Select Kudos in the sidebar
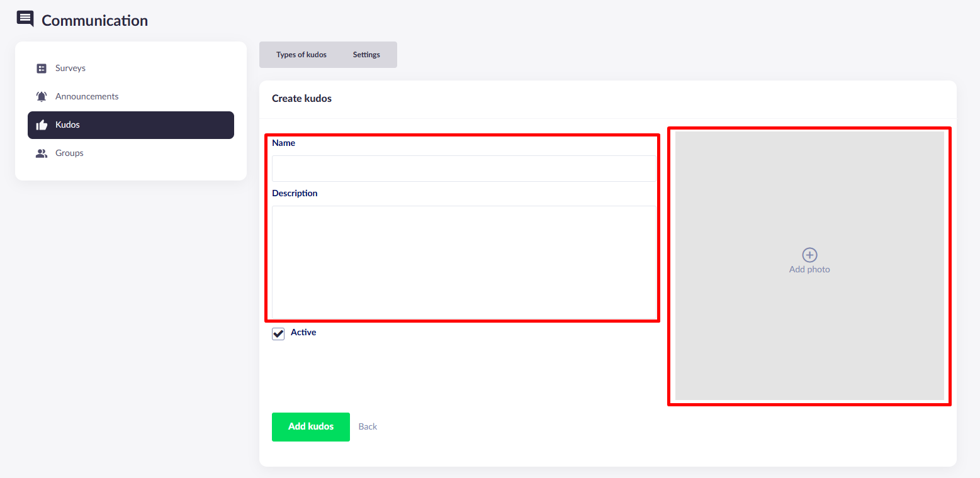 131,125
